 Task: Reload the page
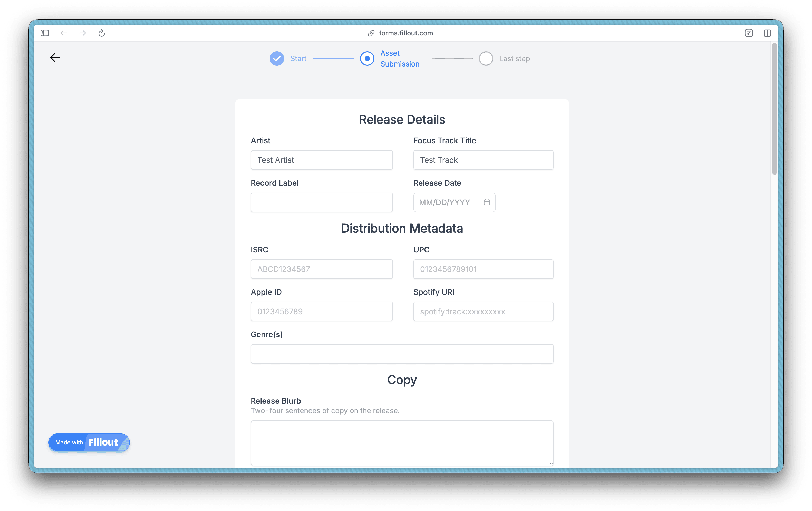tap(102, 33)
